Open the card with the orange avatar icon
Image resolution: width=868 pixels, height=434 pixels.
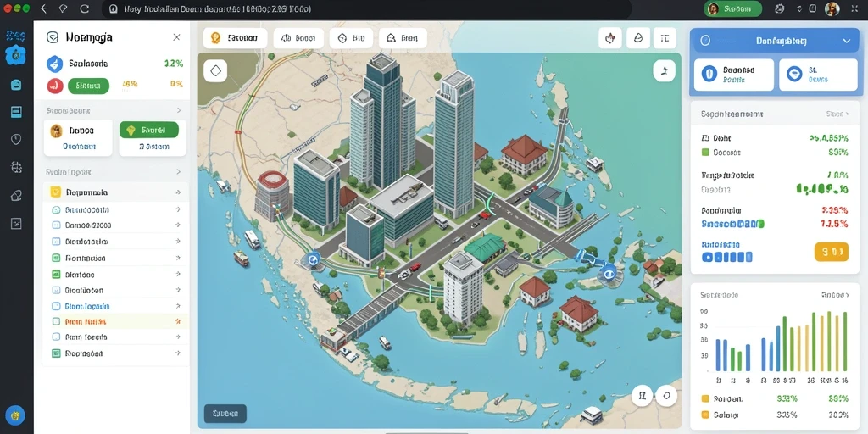pyautogui.click(x=78, y=138)
